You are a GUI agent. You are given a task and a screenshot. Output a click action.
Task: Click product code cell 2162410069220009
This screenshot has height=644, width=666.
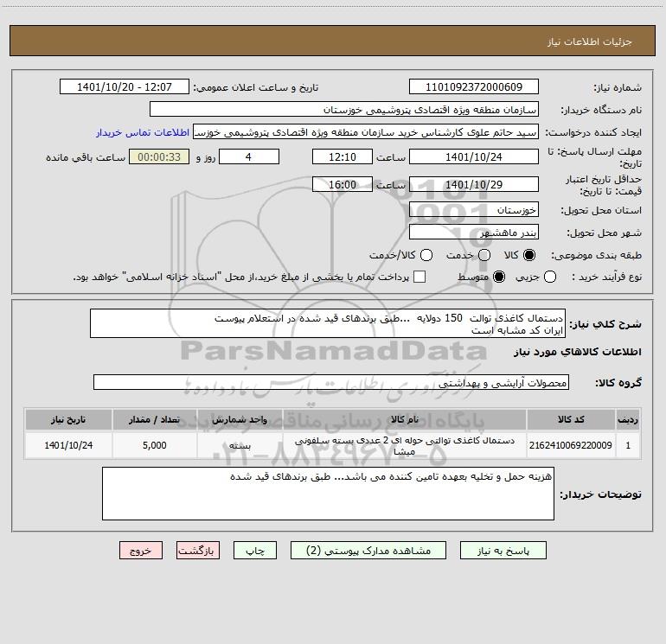[571, 445]
